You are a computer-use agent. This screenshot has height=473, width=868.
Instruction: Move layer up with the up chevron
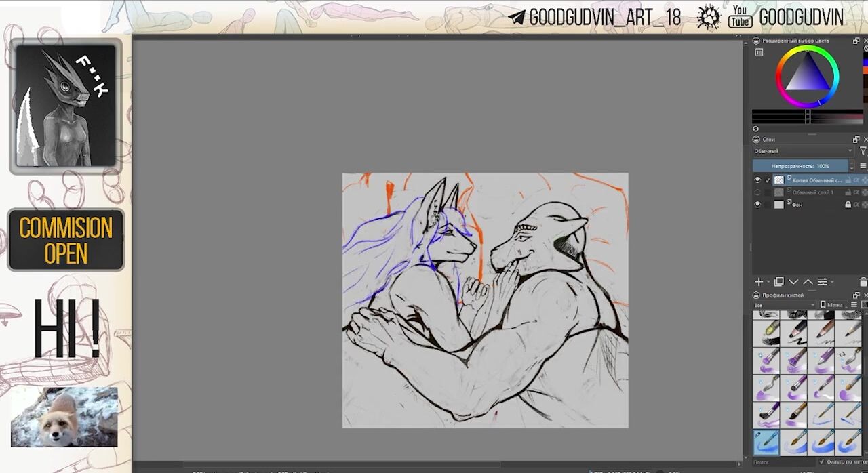click(x=808, y=282)
